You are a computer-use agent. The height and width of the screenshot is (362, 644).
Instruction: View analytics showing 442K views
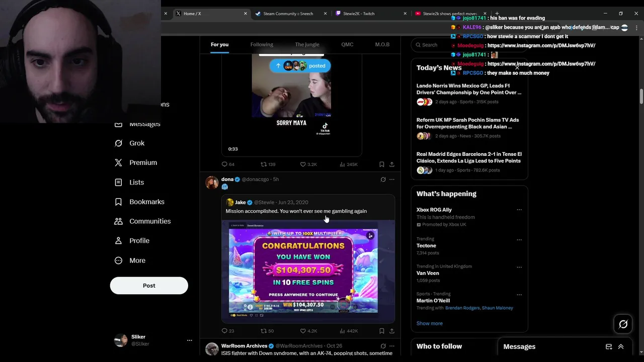(349, 331)
